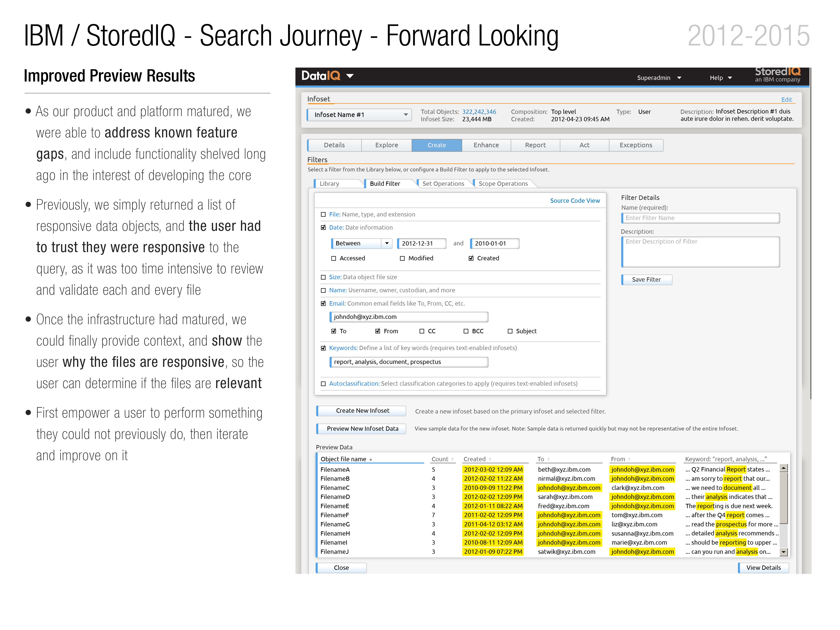Click the filter Description text area

[700, 252]
